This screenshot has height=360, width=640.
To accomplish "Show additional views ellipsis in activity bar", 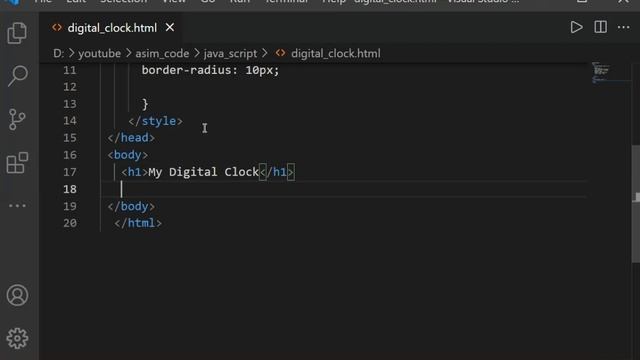I will point(17,206).
